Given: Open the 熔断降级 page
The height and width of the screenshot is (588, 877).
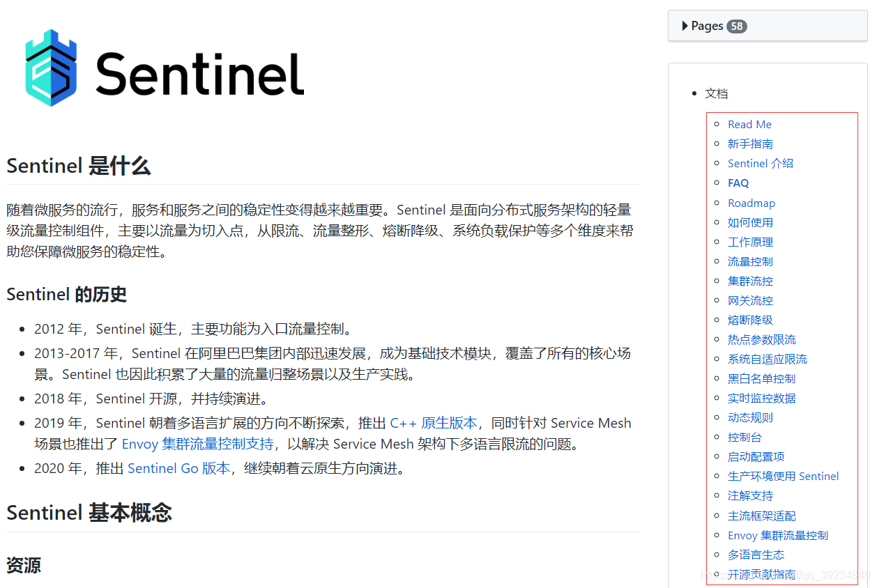Looking at the screenshot, I should [750, 320].
